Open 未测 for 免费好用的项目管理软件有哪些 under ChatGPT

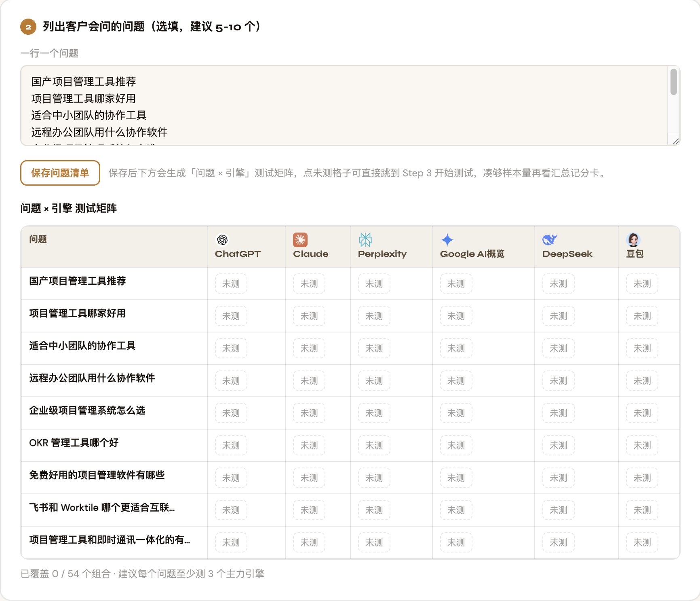click(x=231, y=478)
